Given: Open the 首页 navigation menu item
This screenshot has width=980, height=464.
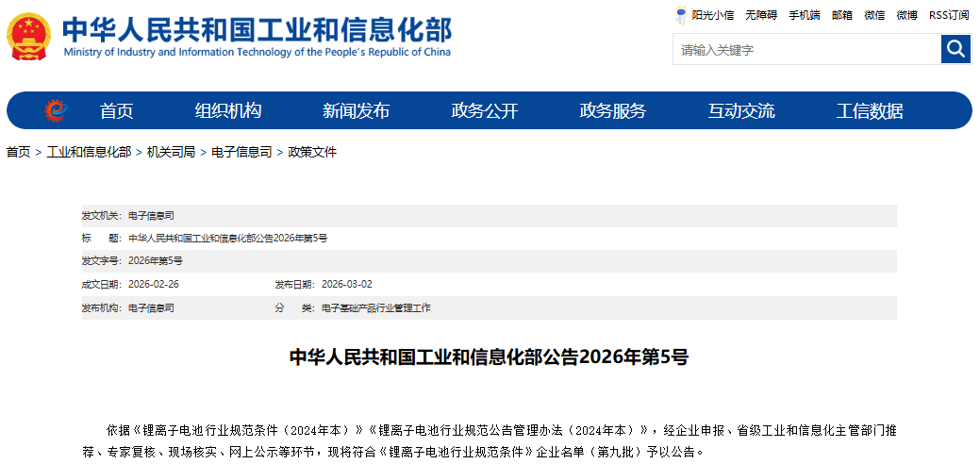Looking at the screenshot, I should [117, 111].
